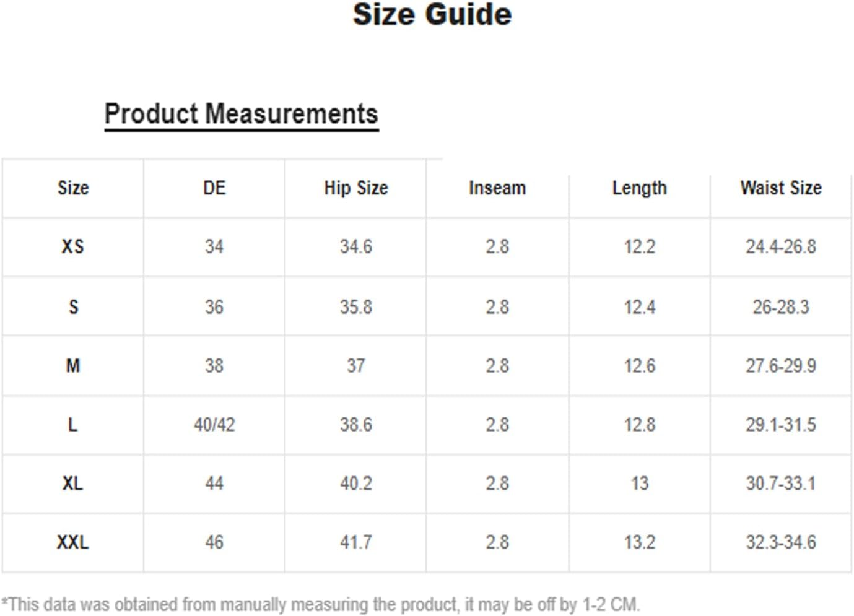Select the Product Measurements heading
Viewport: 854px width, 616px height.
click(x=242, y=115)
